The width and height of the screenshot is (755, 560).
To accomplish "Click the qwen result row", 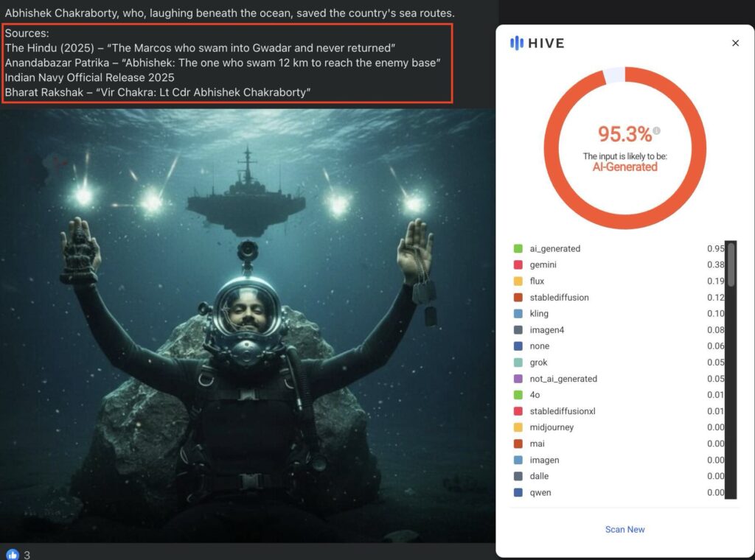I will pyautogui.click(x=619, y=492).
